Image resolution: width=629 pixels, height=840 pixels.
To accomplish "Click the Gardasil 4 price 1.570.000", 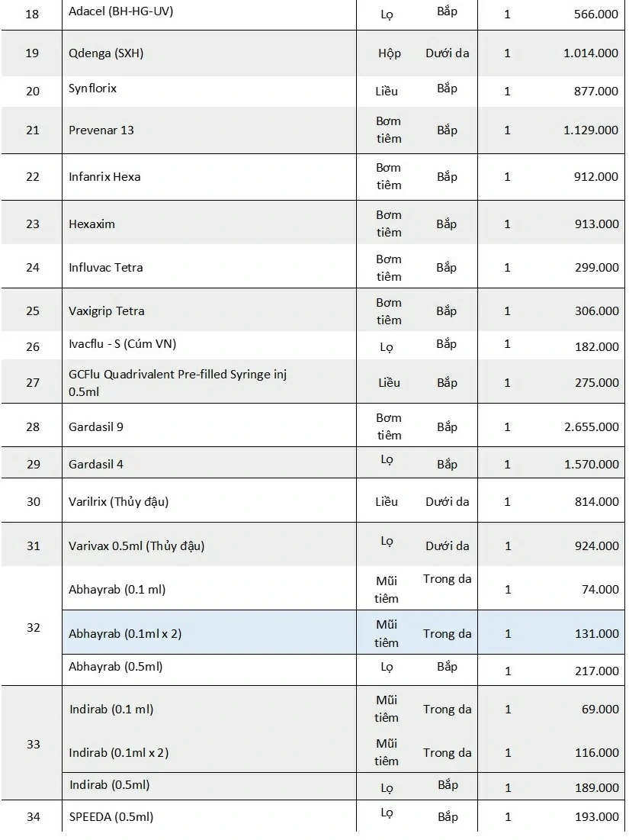I will [x=591, y=464].
